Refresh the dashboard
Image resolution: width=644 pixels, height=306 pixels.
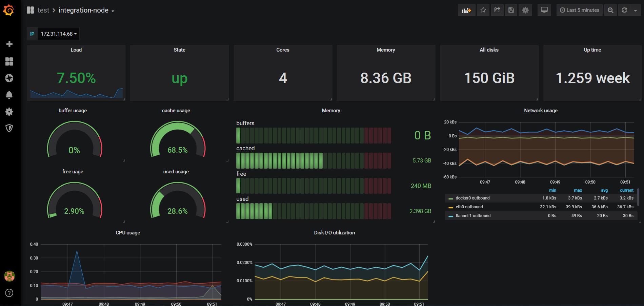click(624, 10)
